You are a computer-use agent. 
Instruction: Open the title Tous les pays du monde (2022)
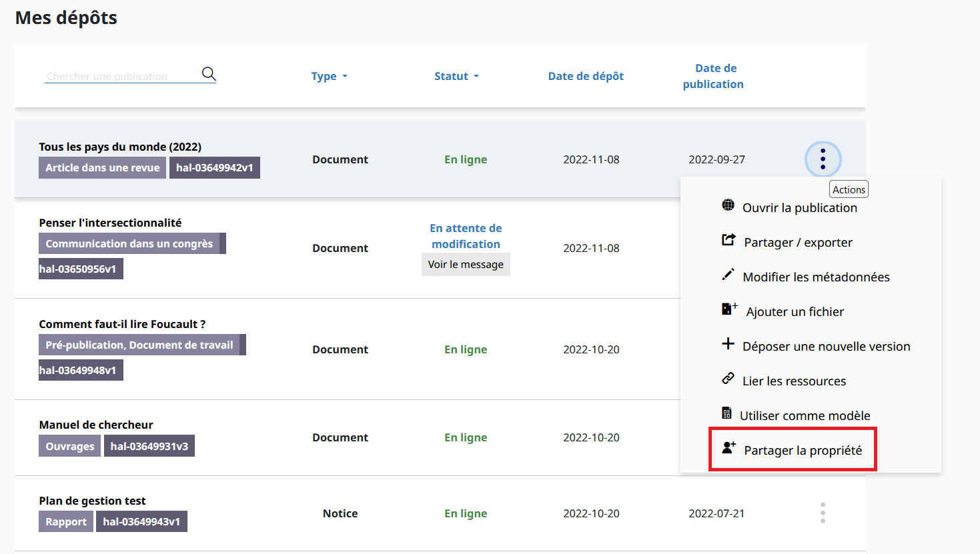click(x=120, y=147)
